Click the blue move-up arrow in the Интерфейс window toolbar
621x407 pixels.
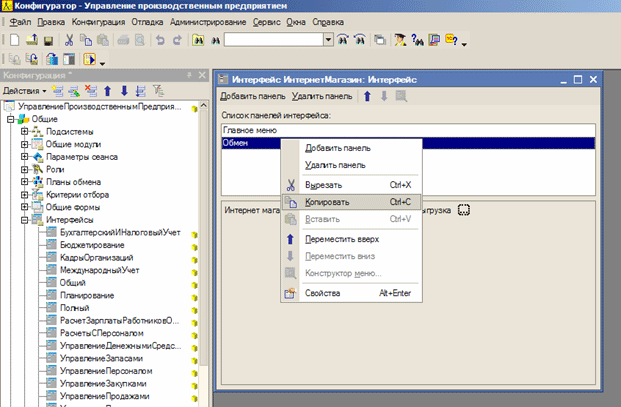tap(367, 96)
